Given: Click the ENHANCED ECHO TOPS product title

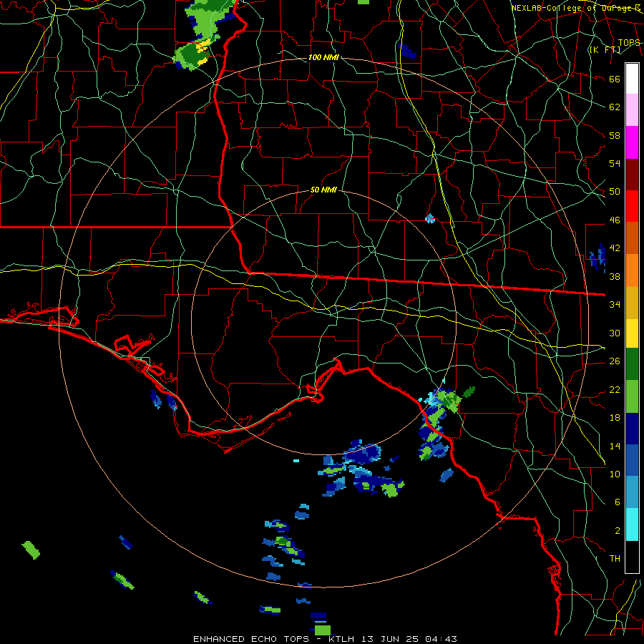Looking at the screenshot, I should [251, 639].
